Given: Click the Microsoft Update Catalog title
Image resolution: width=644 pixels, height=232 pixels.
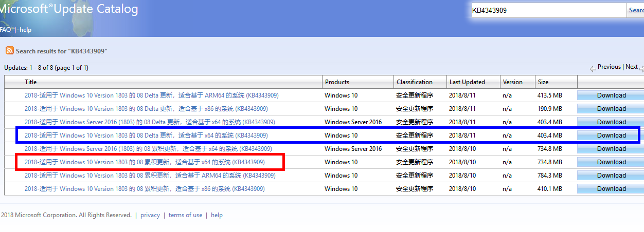Looking at the screenshot, I should pyautogui.click(x=69, y=9).
